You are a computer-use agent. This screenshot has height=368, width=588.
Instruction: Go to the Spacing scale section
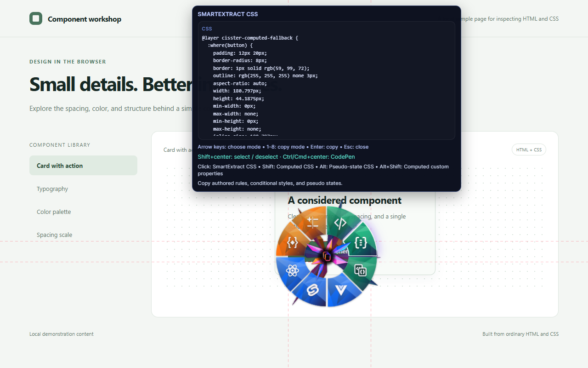click(83, 235)
